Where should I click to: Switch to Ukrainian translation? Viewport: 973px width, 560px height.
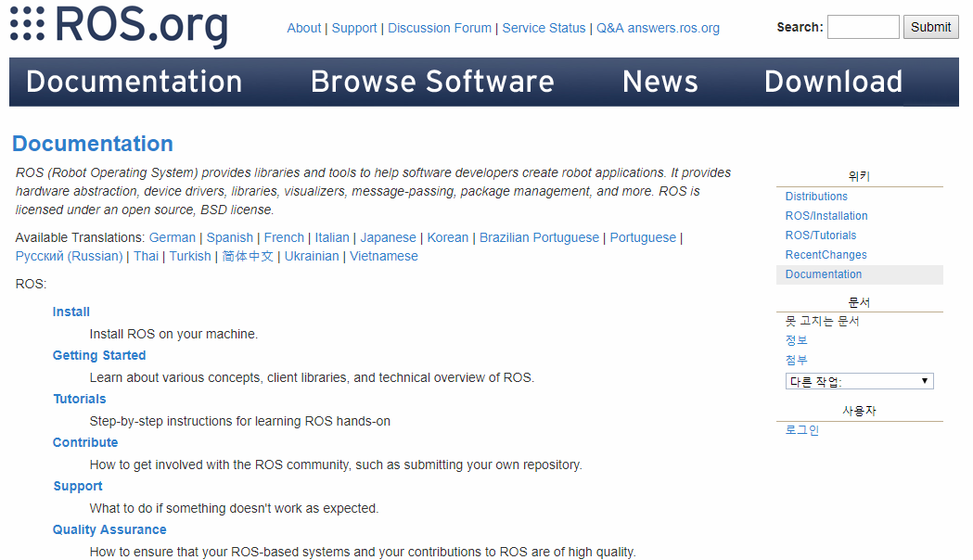click(312, 256)
